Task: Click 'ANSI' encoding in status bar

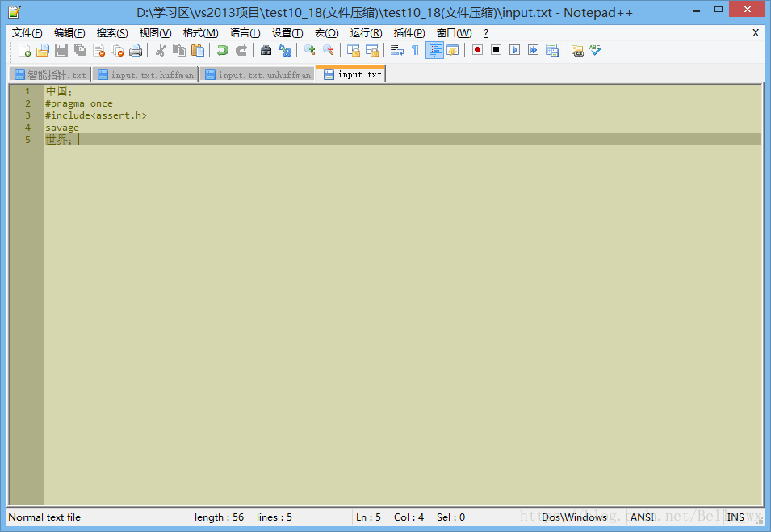Action: point(642,517)
